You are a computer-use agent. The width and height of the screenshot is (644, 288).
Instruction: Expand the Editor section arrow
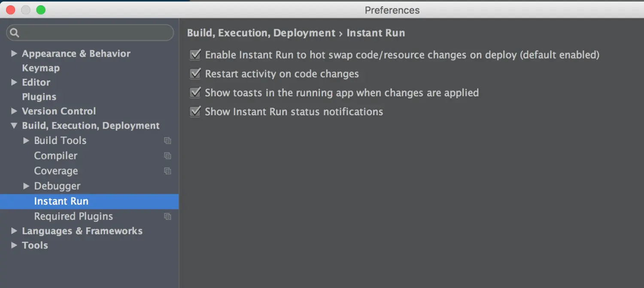point(14,82)
